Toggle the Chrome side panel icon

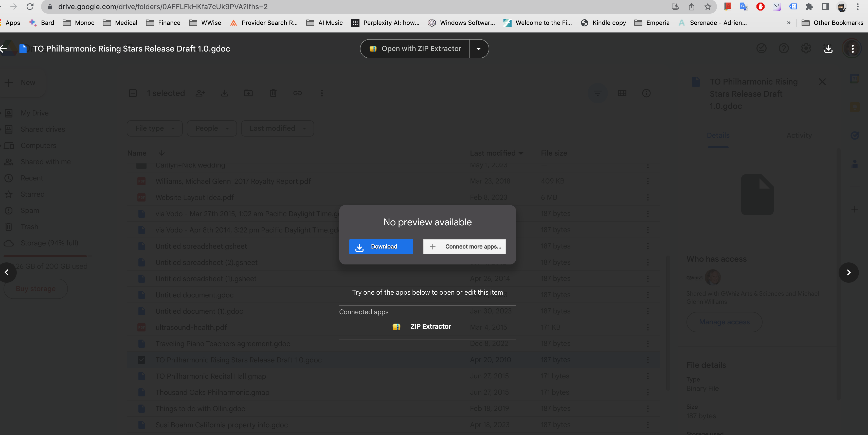click(825, 7)
